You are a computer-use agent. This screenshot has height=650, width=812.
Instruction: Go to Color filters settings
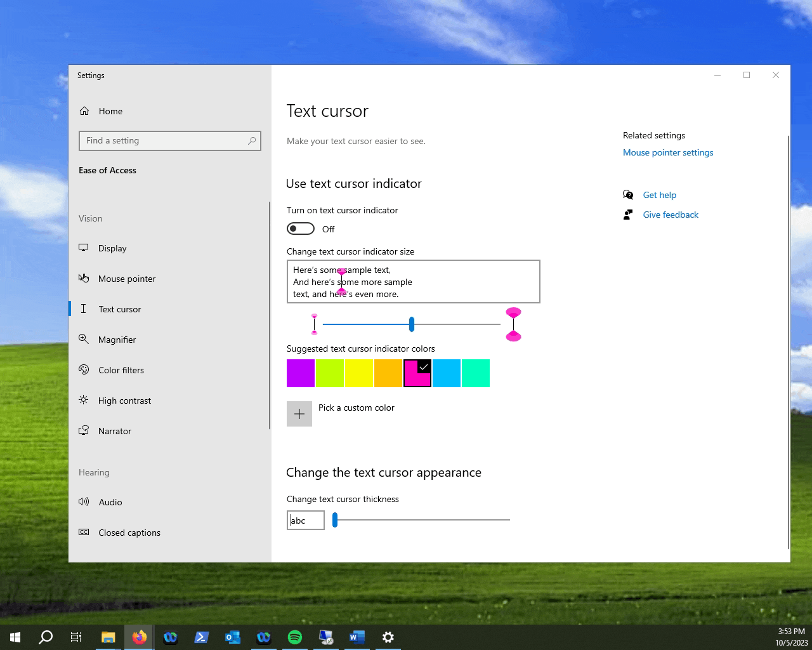[121, 370]
